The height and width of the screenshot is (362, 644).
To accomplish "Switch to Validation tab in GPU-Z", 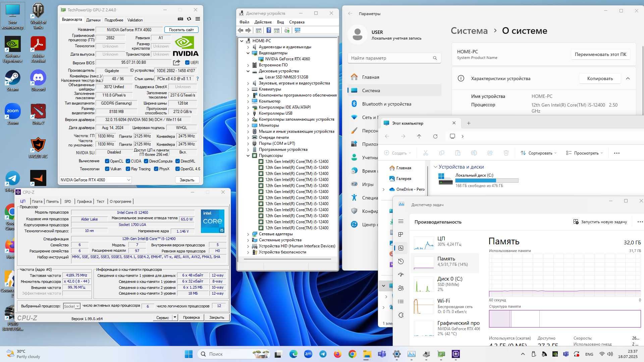I will point(135,20).
